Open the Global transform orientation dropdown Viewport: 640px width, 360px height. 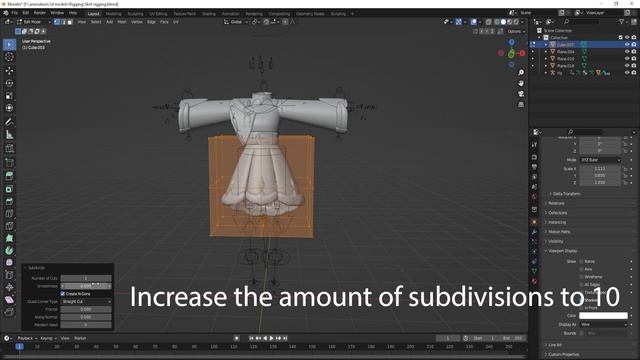236,22
